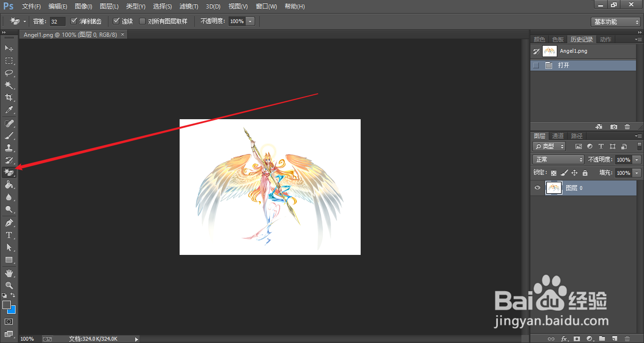Create new fill or adjustment layer
The image size is (644, 343).
(589, 339)
